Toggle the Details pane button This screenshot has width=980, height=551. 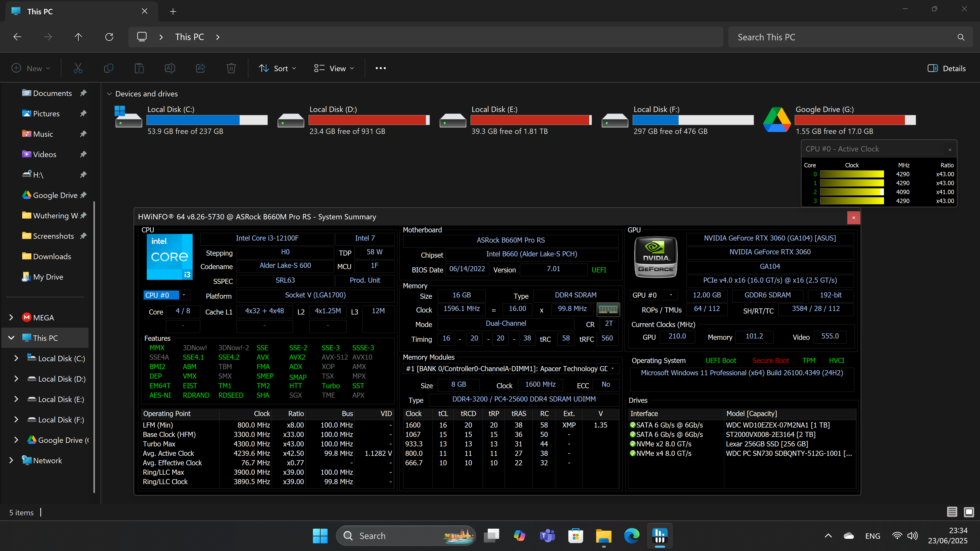[x=947, y=68]
